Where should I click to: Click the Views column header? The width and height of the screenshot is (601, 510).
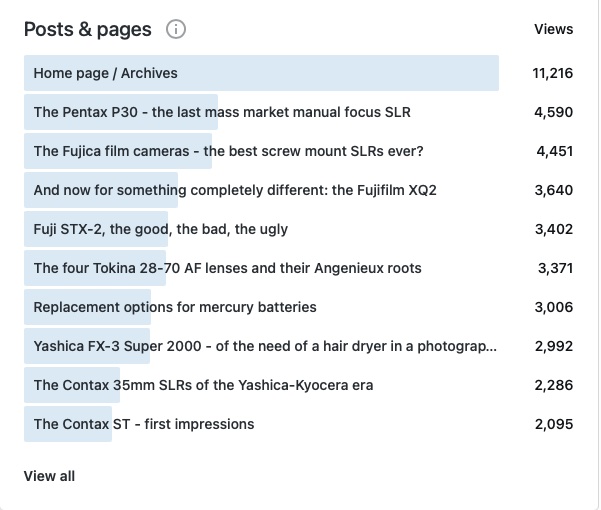point(553,29)
